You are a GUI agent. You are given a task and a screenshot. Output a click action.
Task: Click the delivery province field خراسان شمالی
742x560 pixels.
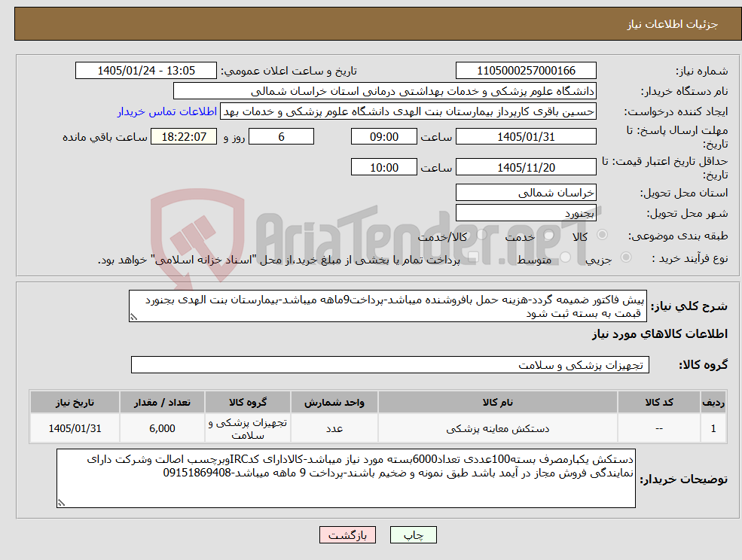[526, 192]
